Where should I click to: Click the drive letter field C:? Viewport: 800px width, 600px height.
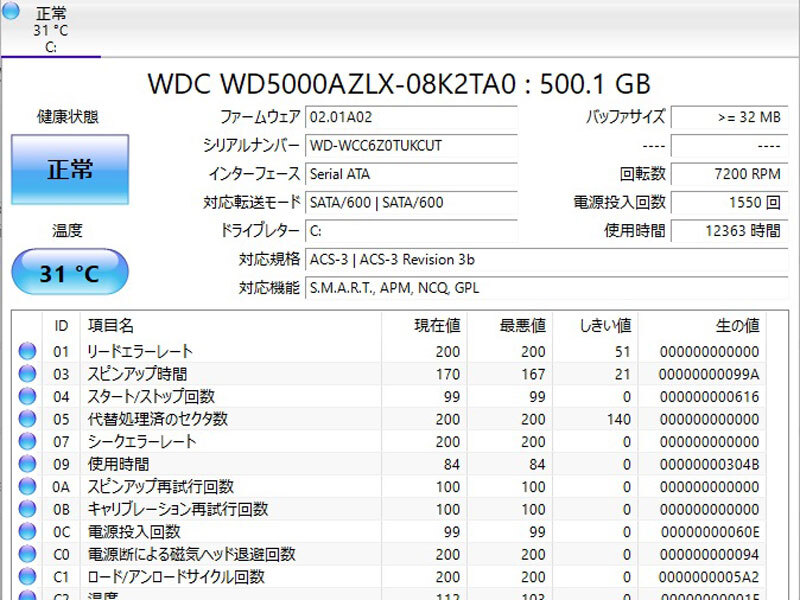[411, 231]
